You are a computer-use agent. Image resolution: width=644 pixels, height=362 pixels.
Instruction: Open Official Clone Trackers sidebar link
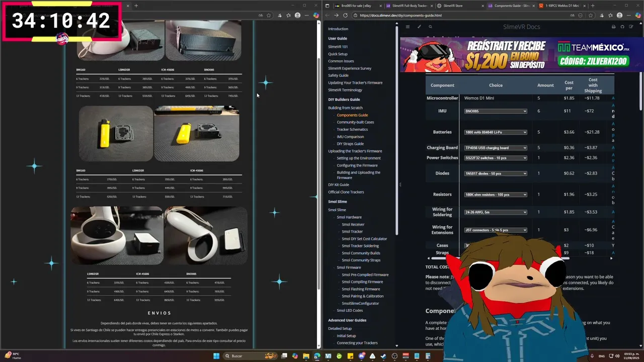[346, 192]
